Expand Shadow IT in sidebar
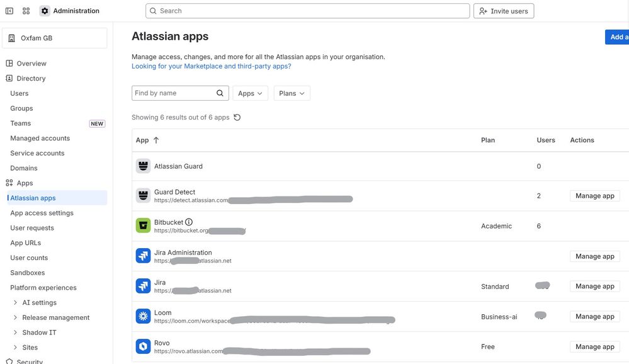This screenshot has height=364, width=629. pyautogui.click(x=15, y=333)
